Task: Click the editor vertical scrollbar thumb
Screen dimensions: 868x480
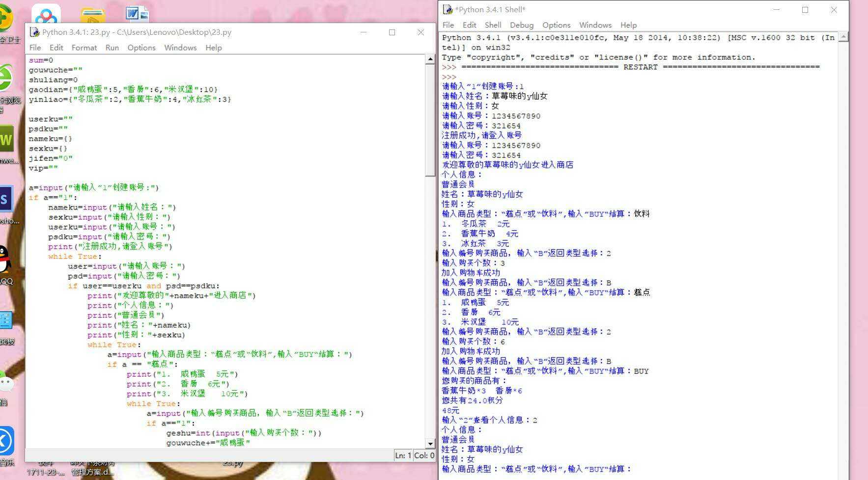Action: click(x=430, y=120)
